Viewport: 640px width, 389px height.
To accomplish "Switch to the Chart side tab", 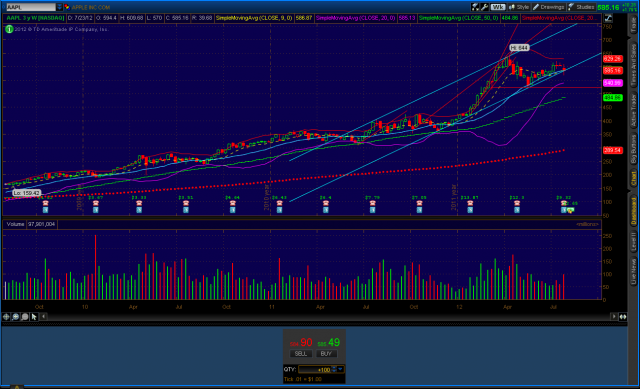I will (x=633, y=178).
